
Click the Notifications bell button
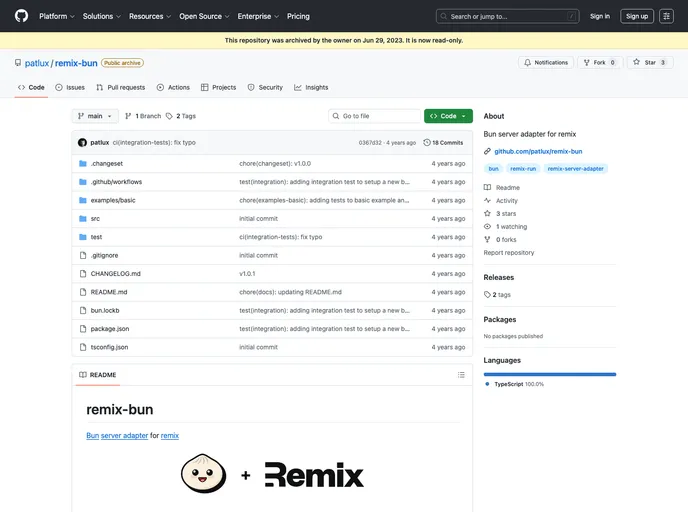(x=545, y=62)
